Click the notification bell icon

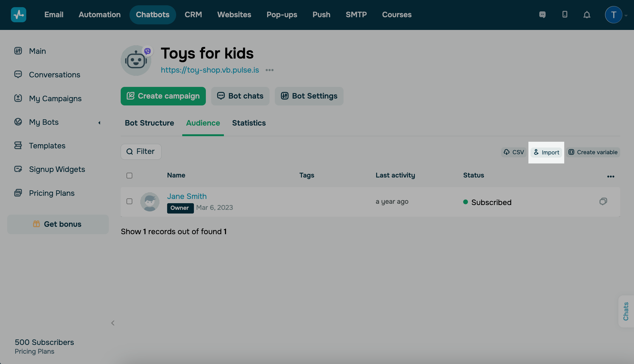click(587, 15)
